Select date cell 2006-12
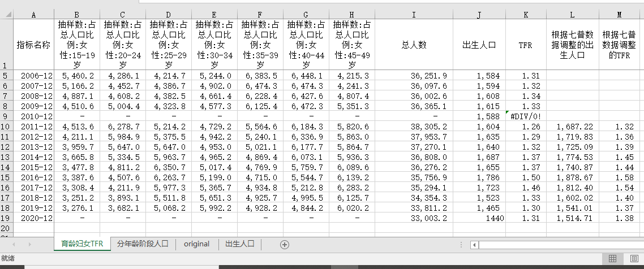644x269 pixels. 34,76
